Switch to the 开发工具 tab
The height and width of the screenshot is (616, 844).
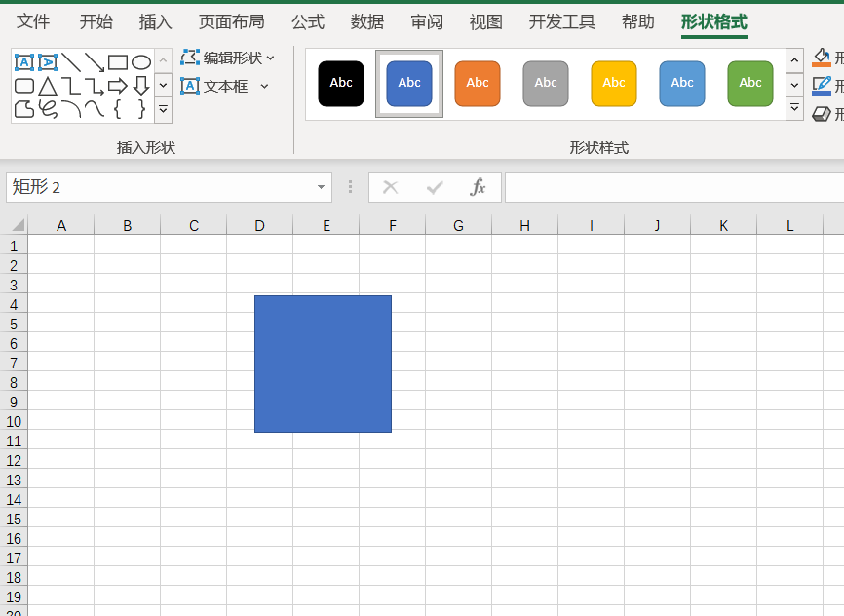[x=562, y=21]
